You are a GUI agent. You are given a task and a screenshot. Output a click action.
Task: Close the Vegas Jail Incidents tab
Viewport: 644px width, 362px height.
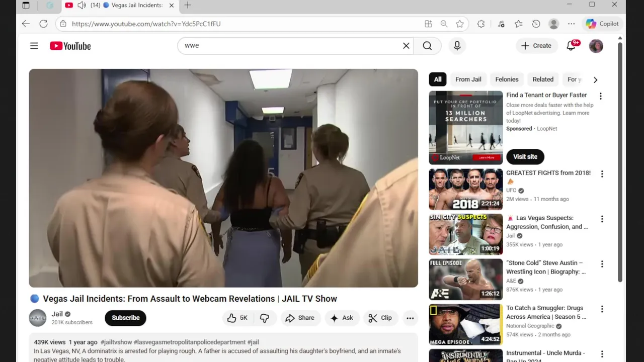(x=172, y=5)
